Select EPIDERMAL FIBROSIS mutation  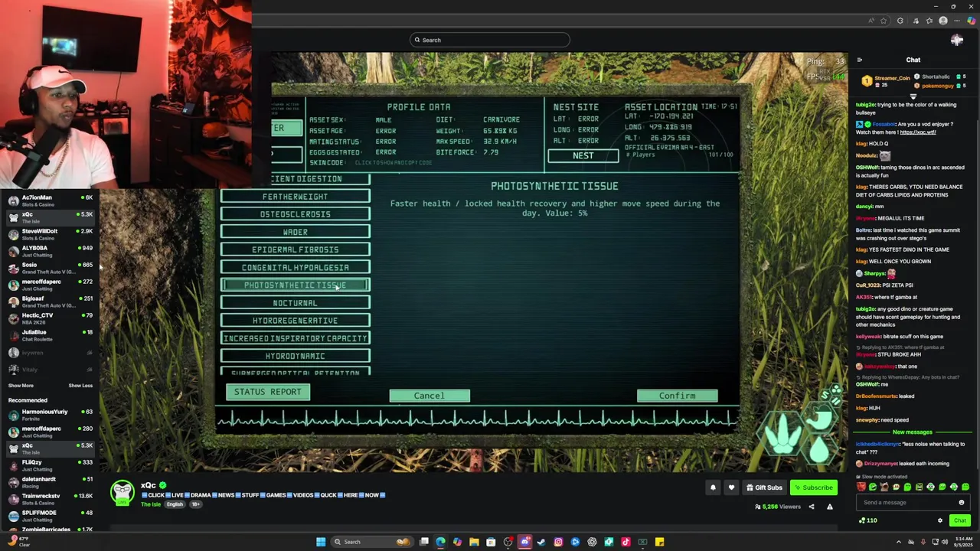(x=295, y=249)
